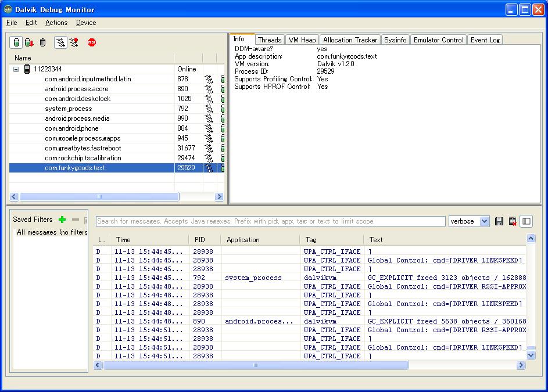Click the log horizontal scrollbar thumb
Screen dimensions: 548x392
coord(256,365)
